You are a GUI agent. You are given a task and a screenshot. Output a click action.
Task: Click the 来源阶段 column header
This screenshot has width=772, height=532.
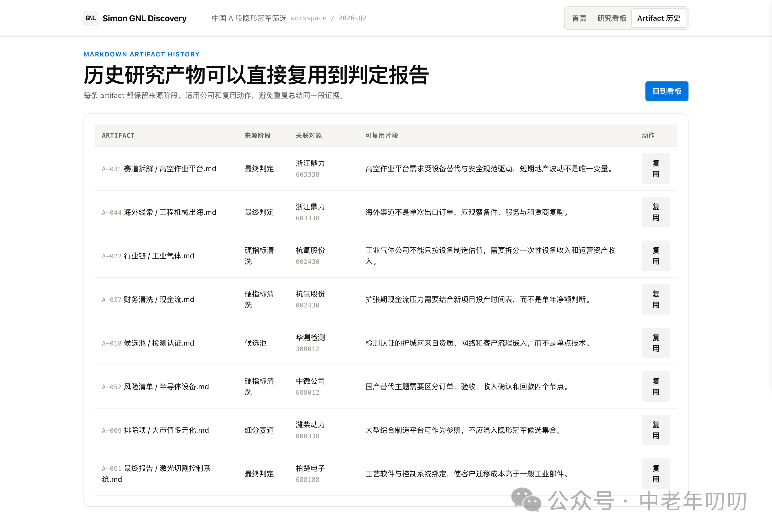click(x=257, y=135)
